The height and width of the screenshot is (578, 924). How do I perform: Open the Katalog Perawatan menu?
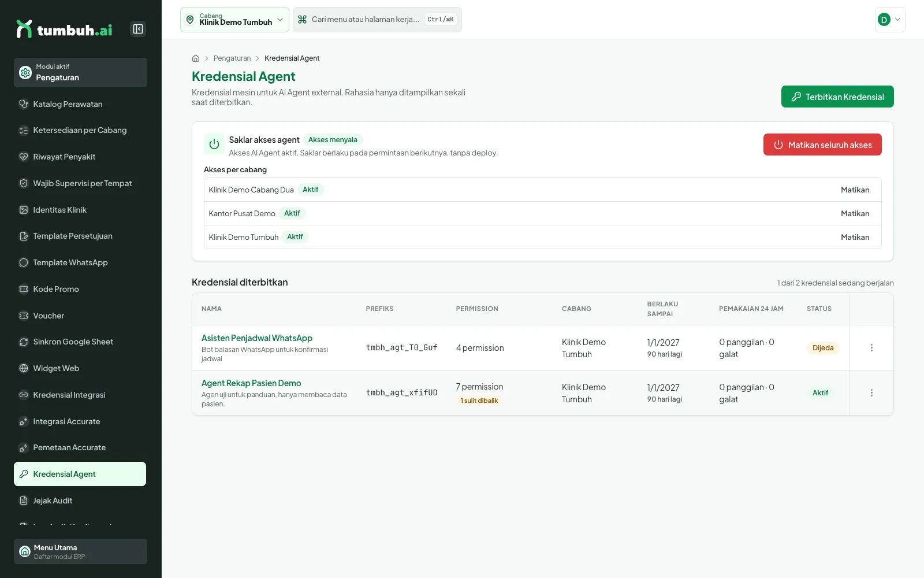coord(80,104)
